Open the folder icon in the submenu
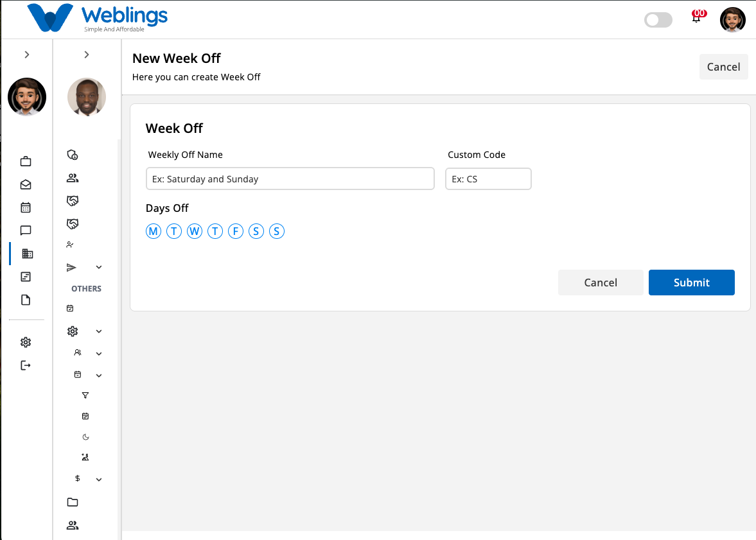 click(x=73, y=502)
